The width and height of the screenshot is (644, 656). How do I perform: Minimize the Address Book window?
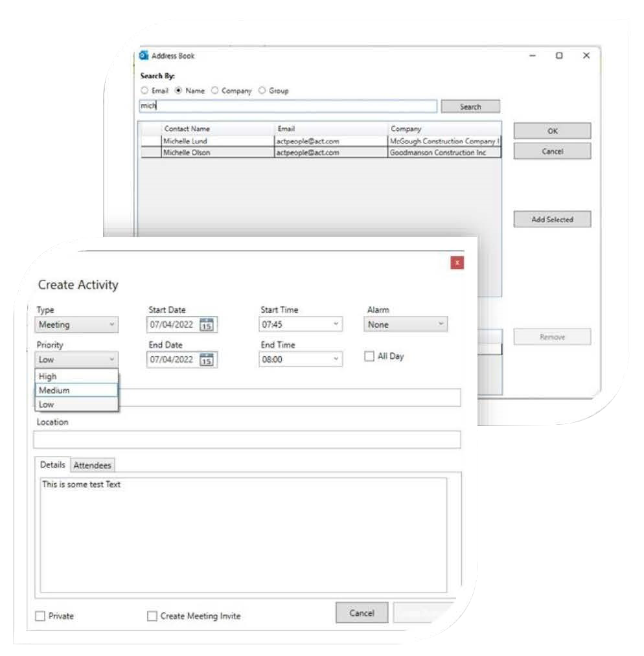tap(533, 55)
